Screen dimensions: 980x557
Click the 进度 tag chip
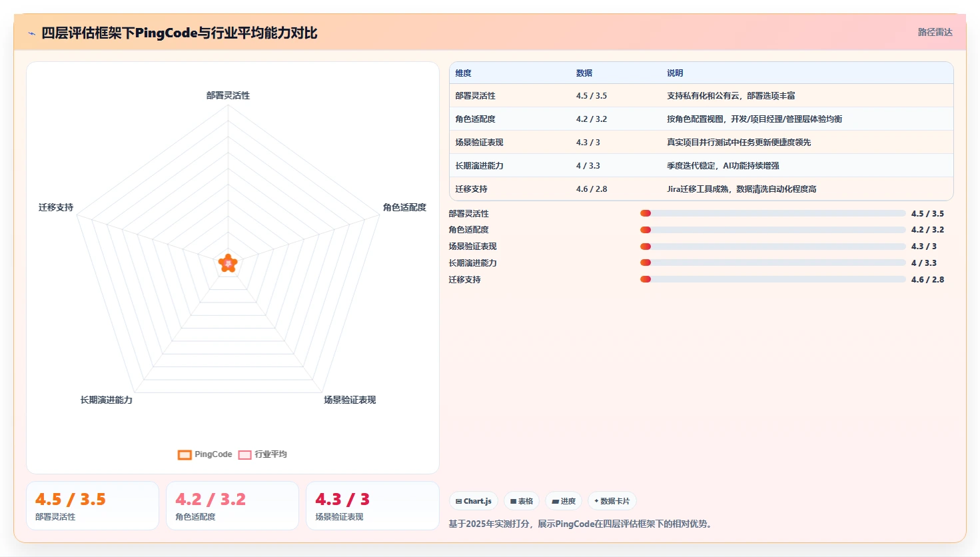pos(564,501)
